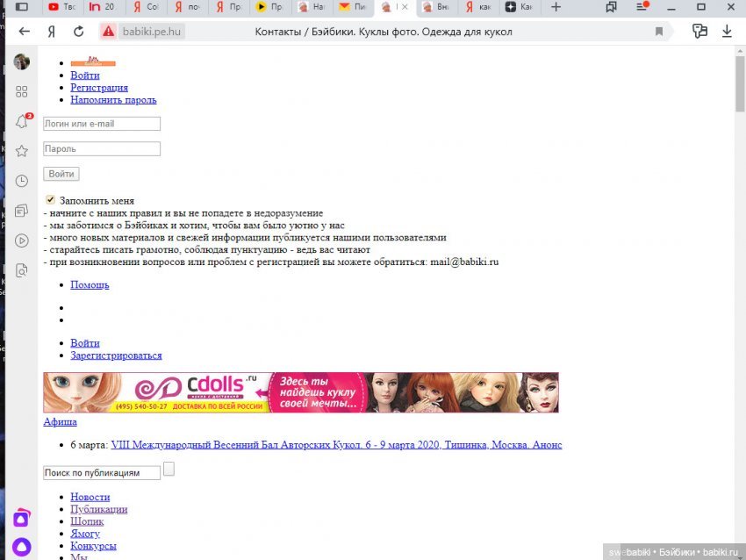Image resolution: width=746 pixels, height=560 pixels.
Task: Reload the page with the refresh icon
Action: [79, 32]
